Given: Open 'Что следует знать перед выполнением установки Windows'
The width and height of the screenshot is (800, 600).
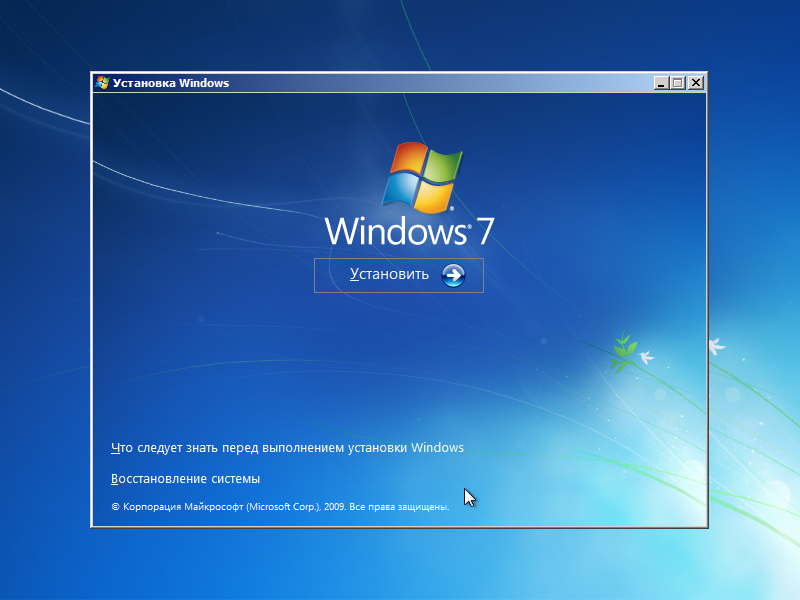Looking at the screenshot, I should (x=287, y=448).
